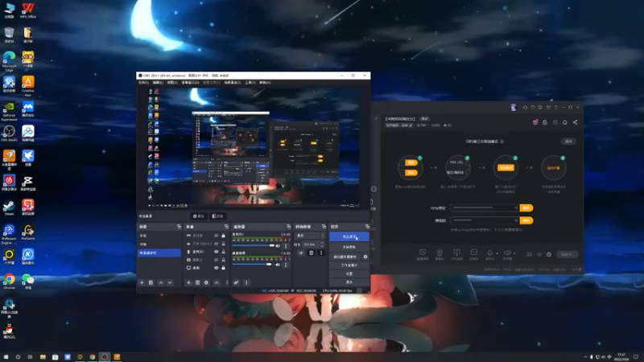Move selected scene up in Scenes dock

pyautogui.click(x=161, y=282)
